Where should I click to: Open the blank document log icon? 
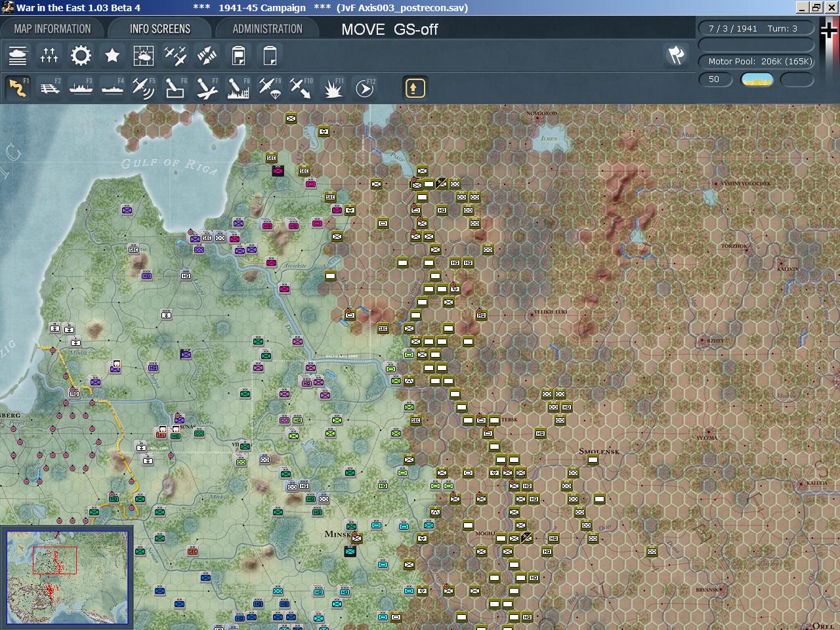tap(270, 56)
